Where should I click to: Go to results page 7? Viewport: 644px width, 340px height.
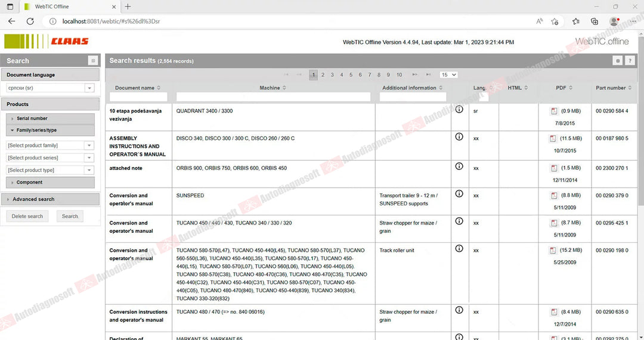pos(370,74)
